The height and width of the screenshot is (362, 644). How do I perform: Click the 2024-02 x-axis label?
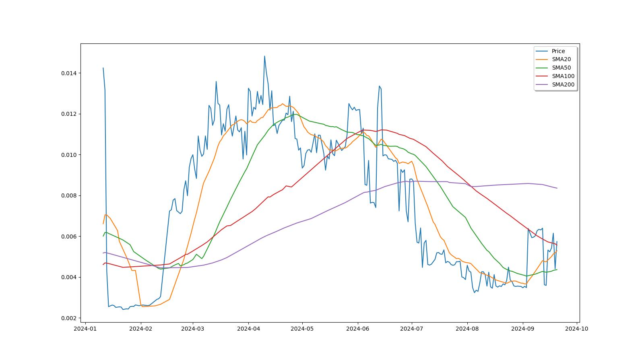coord(141,329)
